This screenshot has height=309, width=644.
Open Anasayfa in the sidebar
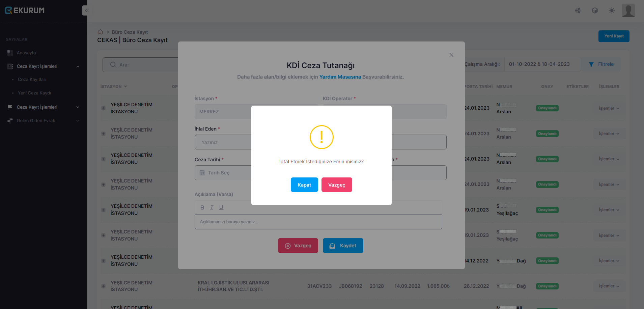click(26, 53)
